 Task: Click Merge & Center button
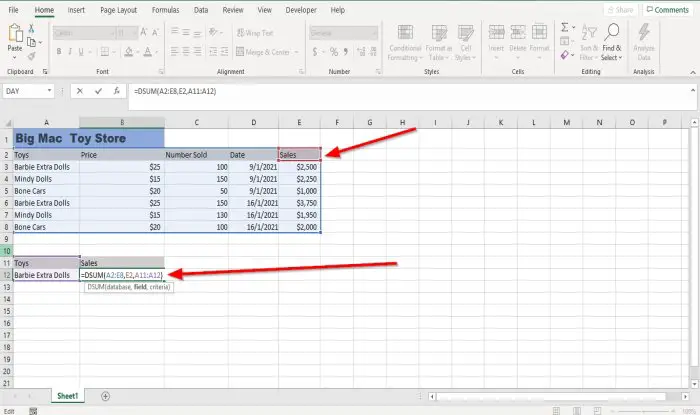(263, 52)
